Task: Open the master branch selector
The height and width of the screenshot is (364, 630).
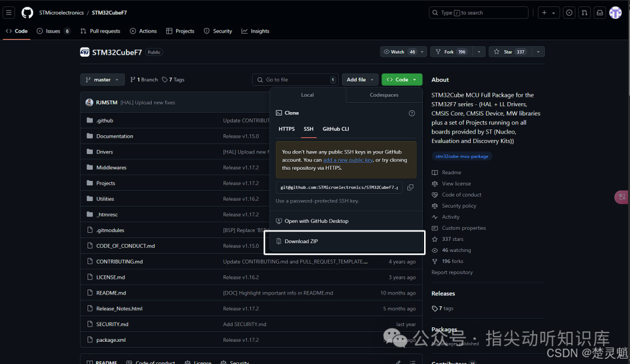Action: (x=102, y=79)
